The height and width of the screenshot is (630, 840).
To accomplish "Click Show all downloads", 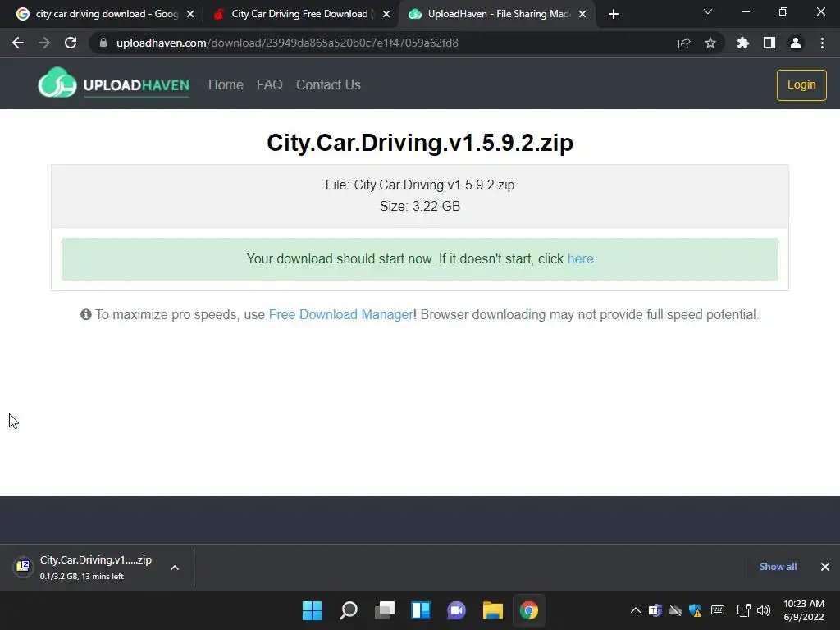I will coord(778,567).
